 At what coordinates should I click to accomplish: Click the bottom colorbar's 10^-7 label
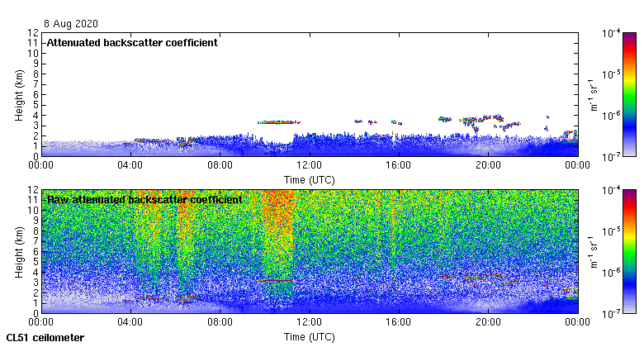pos(611,314)
